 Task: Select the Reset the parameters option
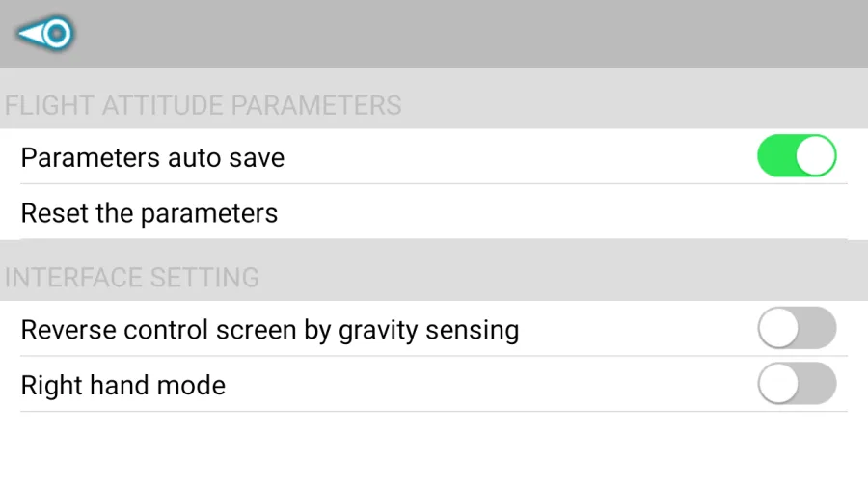[x=434, y=212]
